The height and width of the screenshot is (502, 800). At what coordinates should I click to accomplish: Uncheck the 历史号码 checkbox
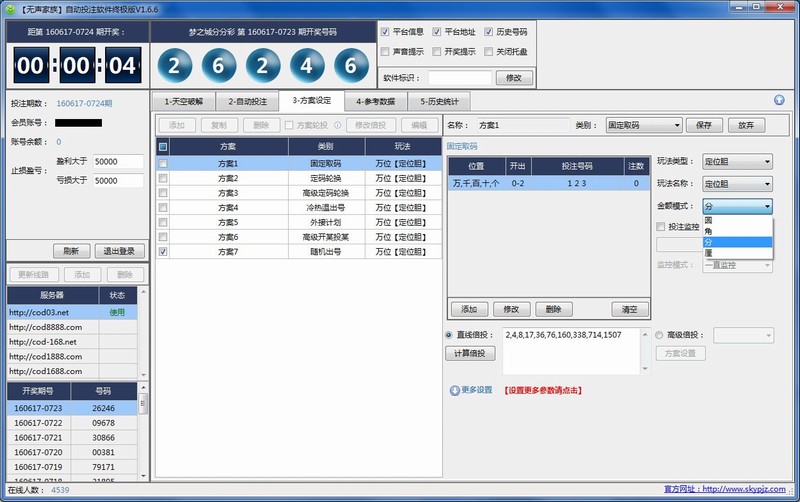click(x=489, y=32)
